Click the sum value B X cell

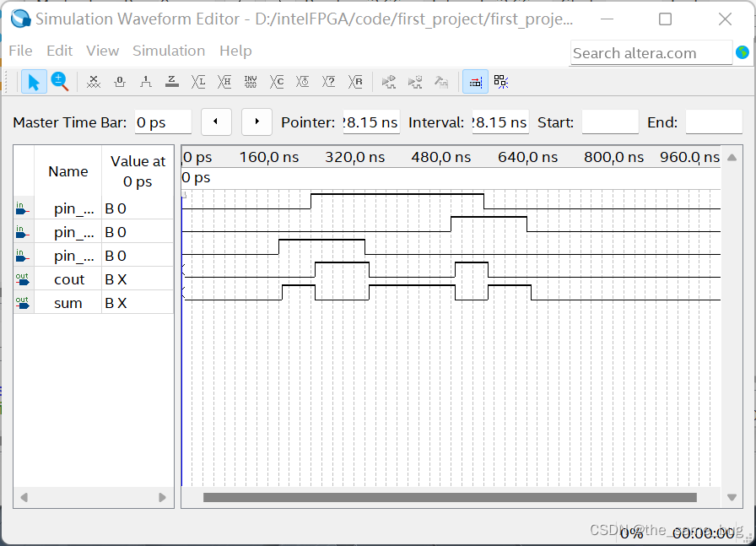coord(138,303)
